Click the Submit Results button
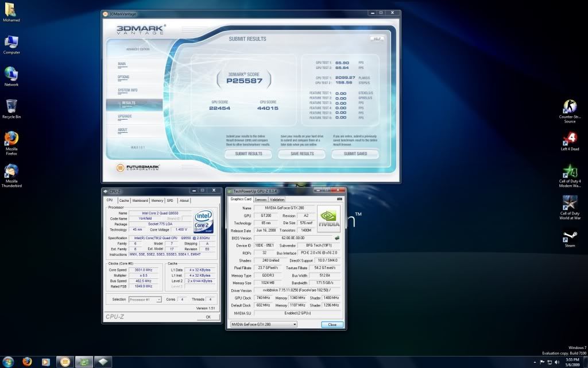The height and width of the screenshot is (368, 588). pos(248,154)
